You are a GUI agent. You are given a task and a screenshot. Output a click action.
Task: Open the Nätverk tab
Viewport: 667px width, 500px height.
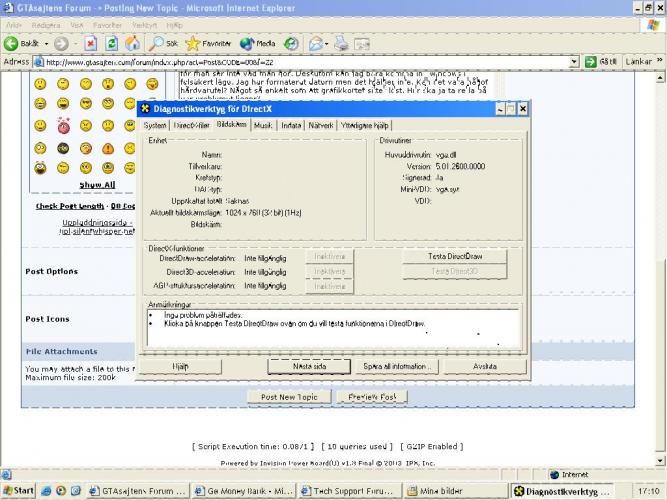[320, 126]
